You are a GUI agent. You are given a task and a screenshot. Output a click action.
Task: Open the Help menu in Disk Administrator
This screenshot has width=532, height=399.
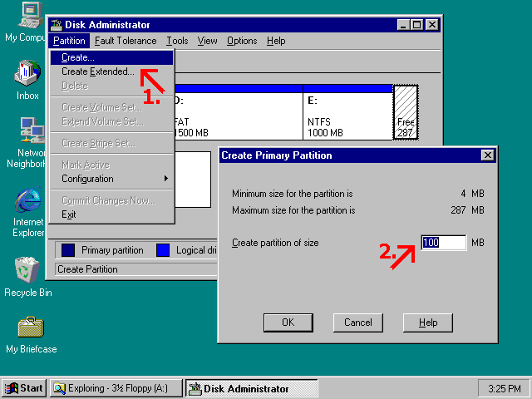point(276,41)
